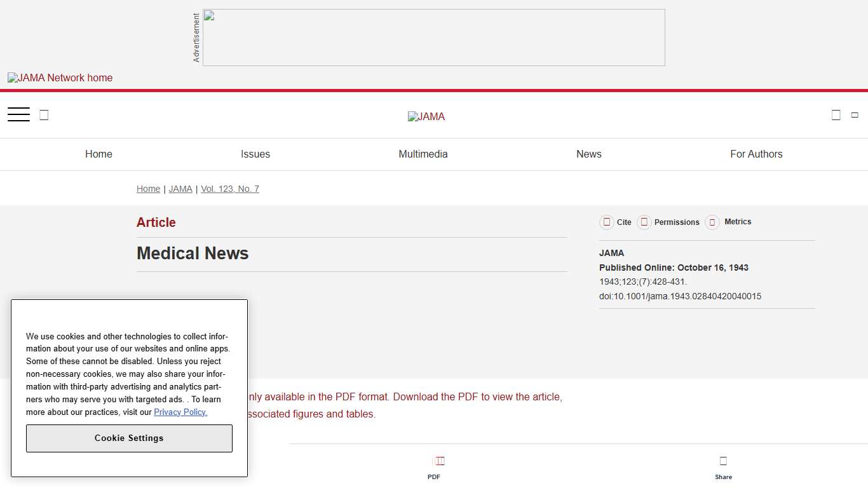Click the JAMA logo in the header
Viewport: 868px width, 488px height.
[426, 116]
